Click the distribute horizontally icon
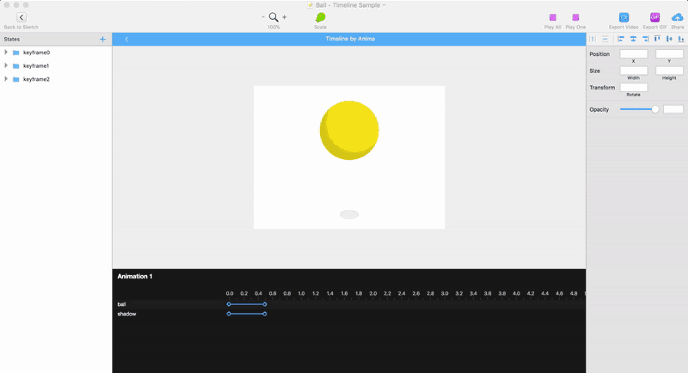Image resolution: width=688 pixels, height=373 pixels. pyautogui.click(x=593, y=39)
